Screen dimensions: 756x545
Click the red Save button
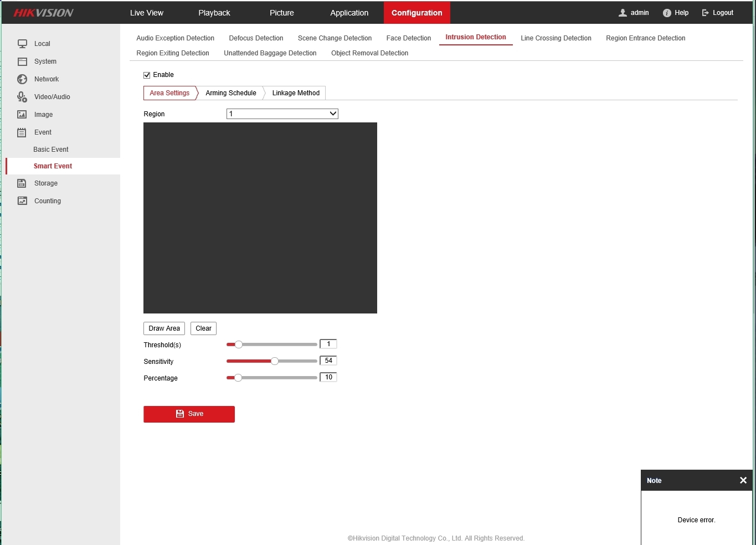pyautogui.click(x=189, y=414)
